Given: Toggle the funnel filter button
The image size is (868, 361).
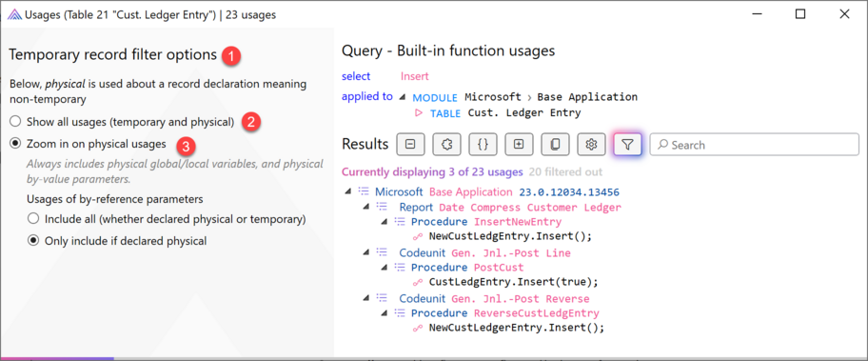Looking at the screenshot, I should tap(627, 145).
